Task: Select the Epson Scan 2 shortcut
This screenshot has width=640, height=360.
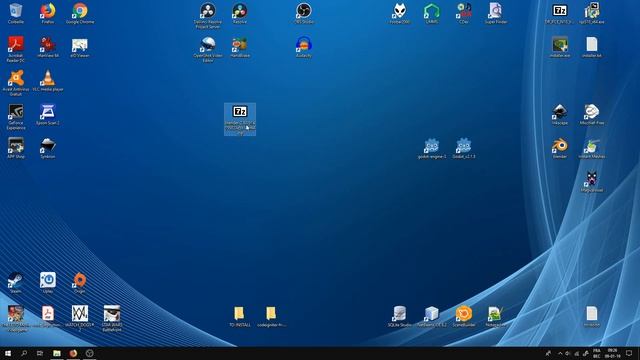Action: click(48, 114)
